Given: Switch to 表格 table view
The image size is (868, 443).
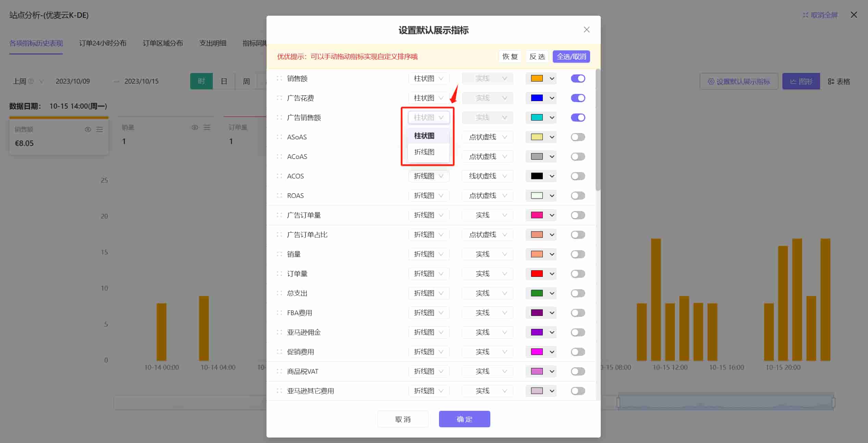Looking at the screenshot, I should coord(839,82).
